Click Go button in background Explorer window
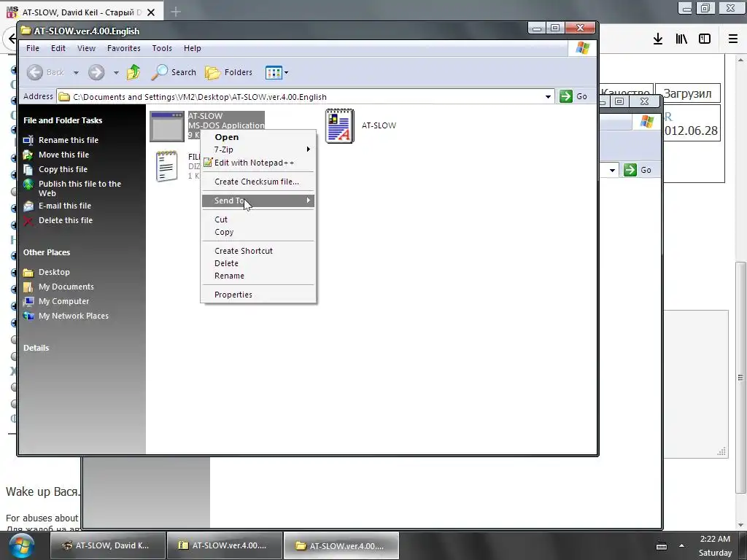Screen dimensions: 747x560 click(x=638, y=170)
